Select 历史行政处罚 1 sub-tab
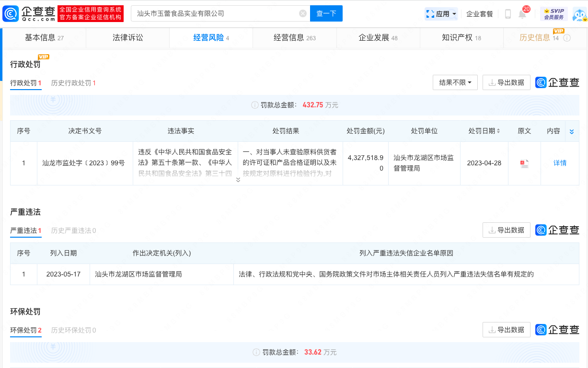Image resolution: width=588 pixels, height=368 pixels. [74, 83]
